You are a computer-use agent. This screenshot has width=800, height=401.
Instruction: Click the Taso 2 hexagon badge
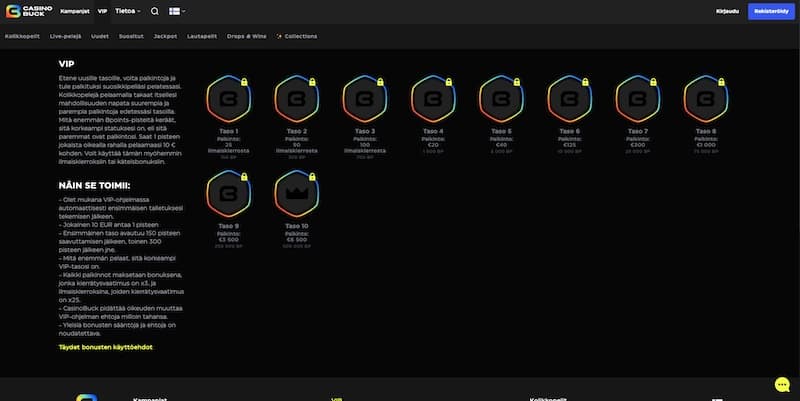coord(296,98)
